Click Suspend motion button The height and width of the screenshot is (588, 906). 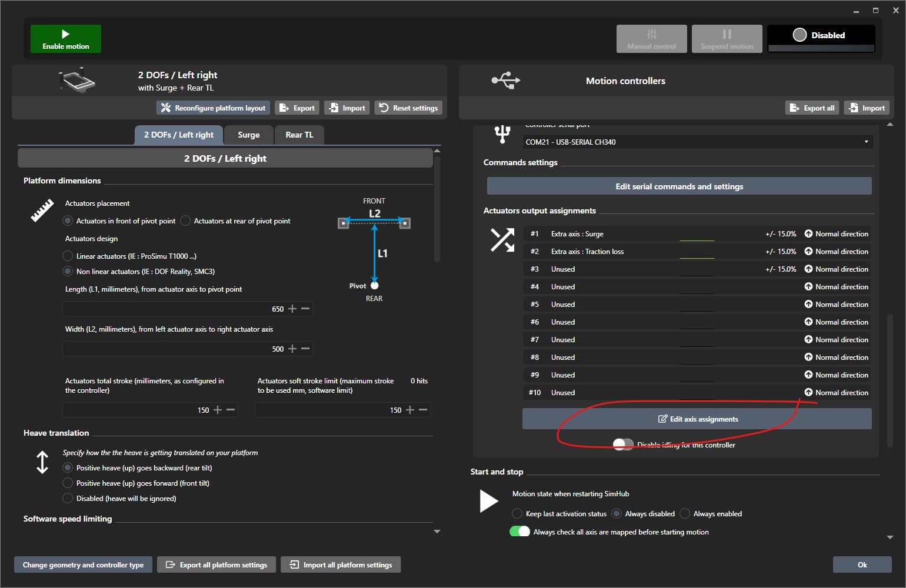pyautogui.click(x=727, y=39)
